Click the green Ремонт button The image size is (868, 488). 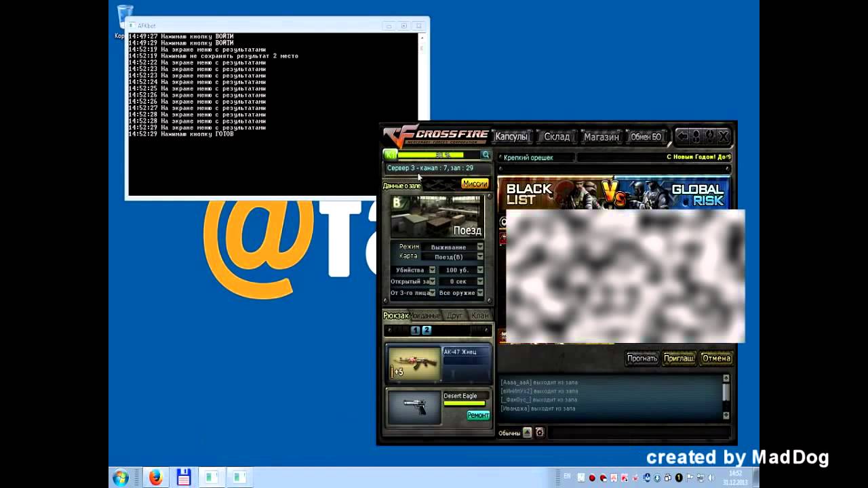[478, 415]
